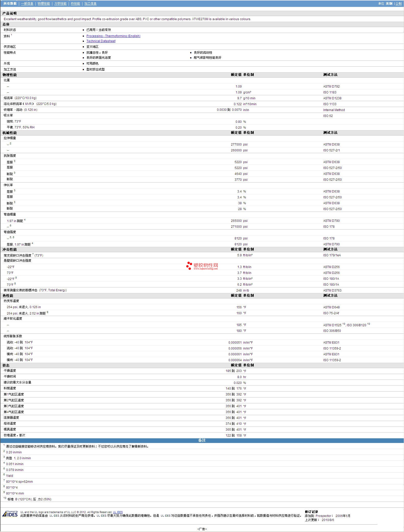Click footnote 80*10*4 sp=62mm
404x532 pixels.
[x=19, y=482]
